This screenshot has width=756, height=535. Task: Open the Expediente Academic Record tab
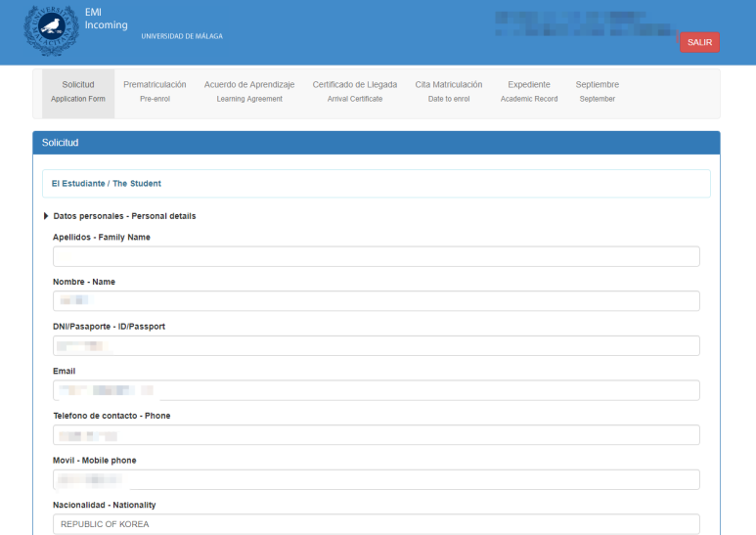pos(529,92)
